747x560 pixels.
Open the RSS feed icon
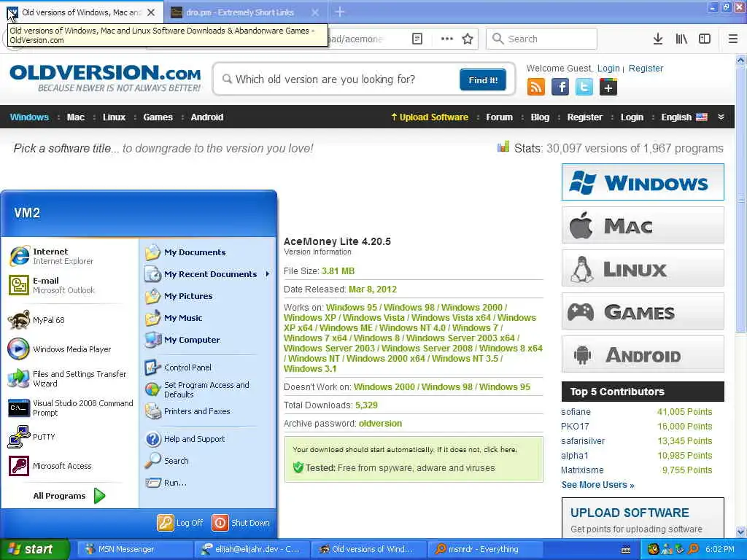536,87
